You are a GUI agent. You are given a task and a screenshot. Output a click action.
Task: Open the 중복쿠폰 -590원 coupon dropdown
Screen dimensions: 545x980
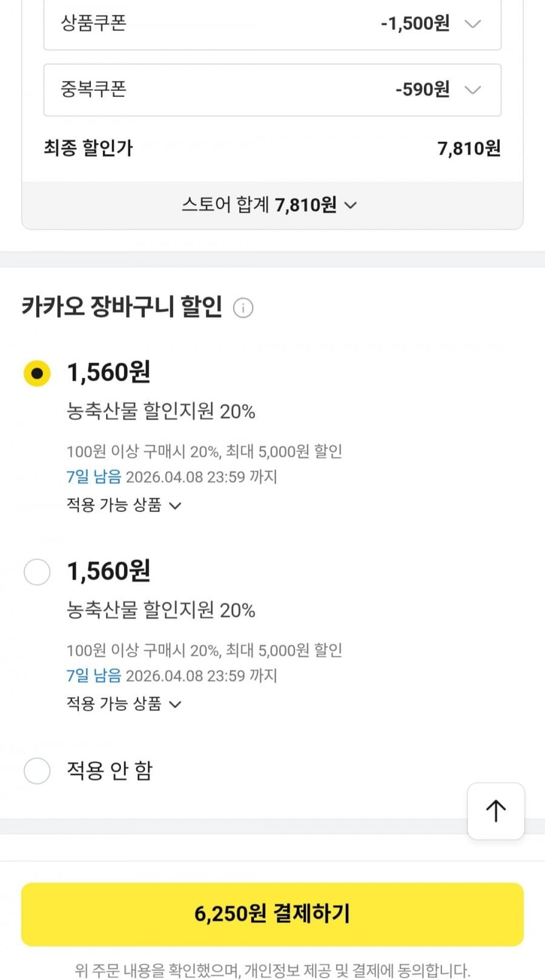272,90
